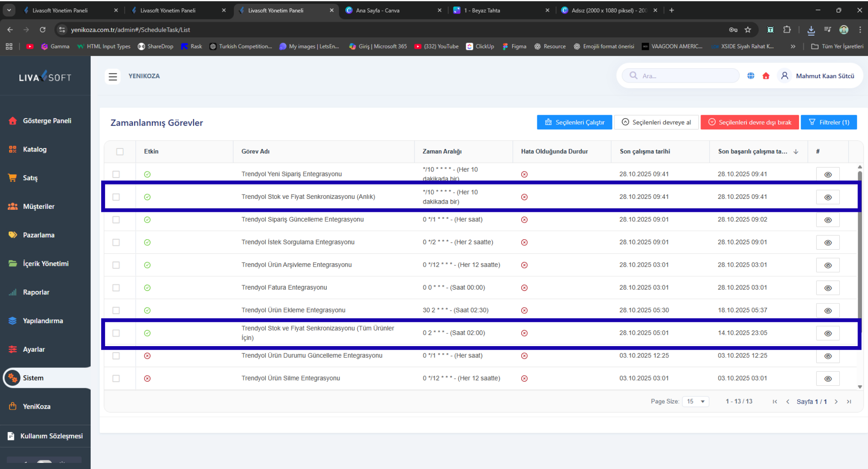868x469 pixels.
Task: Select checkbox for Trendyol Yeni Sipariş Entegrasyonu
Action: pos(116,174)
